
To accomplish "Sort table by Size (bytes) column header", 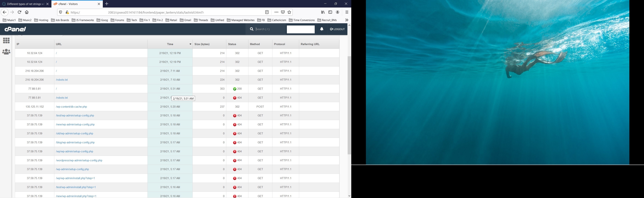I will point(209,44).
